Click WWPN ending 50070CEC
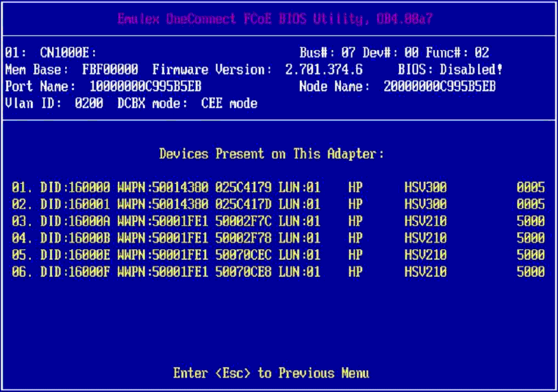This screenshot has width=558, height=392. [244, 255]
